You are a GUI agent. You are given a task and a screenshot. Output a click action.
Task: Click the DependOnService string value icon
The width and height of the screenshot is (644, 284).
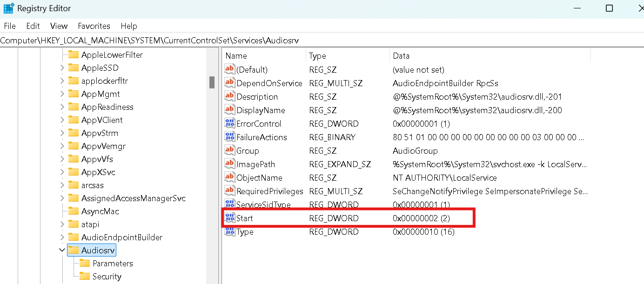click(230, 83)
